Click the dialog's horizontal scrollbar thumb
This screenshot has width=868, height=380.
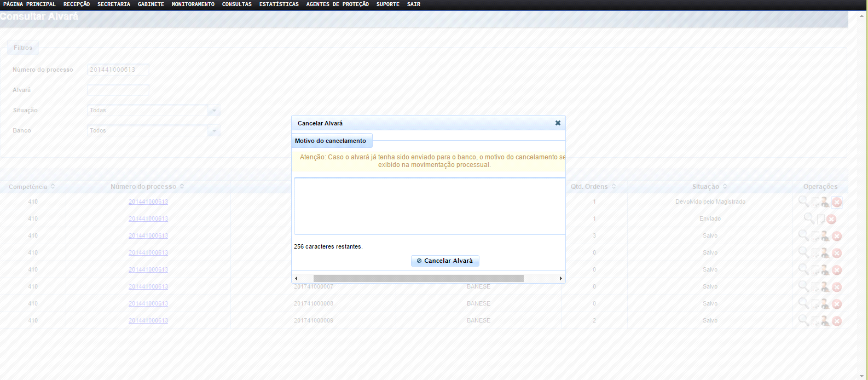[x=418, y=278]
